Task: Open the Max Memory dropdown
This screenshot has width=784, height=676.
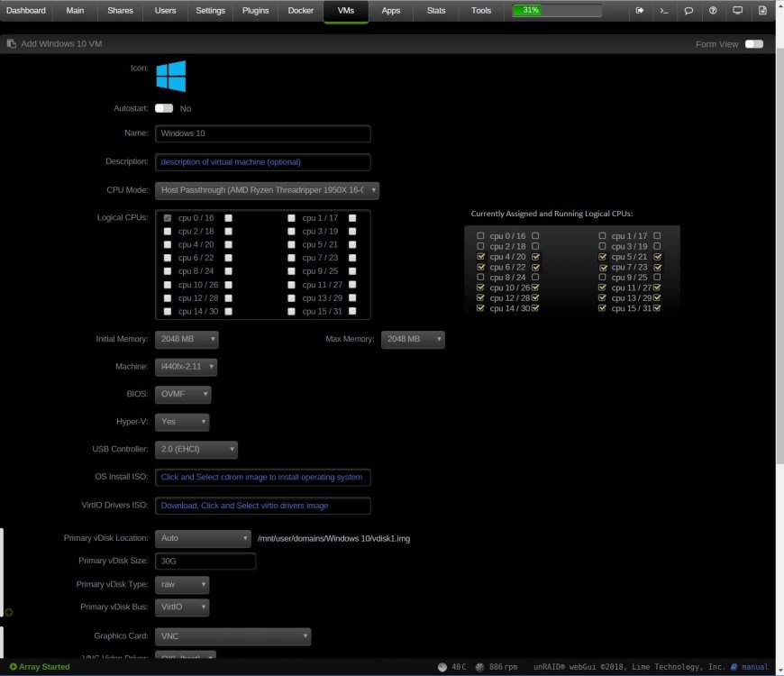Action: [413, 340]
